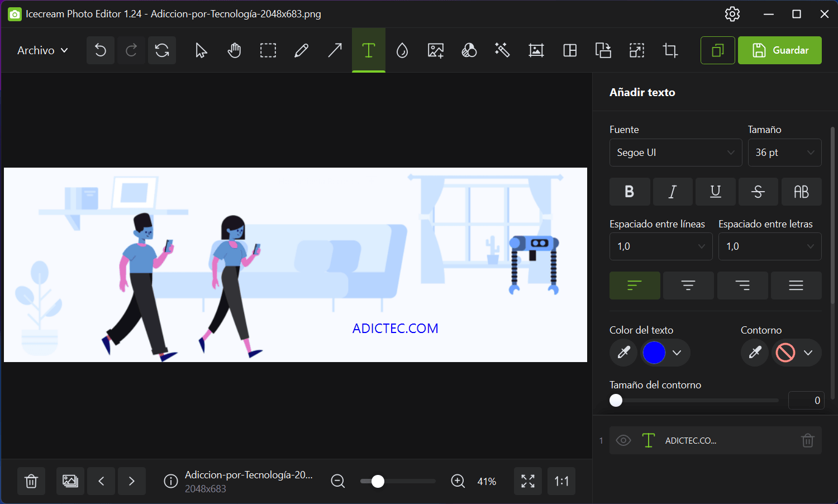
Task: Activate the blur droplet tool
Action: pyautogui.click(x=402, y=50)
